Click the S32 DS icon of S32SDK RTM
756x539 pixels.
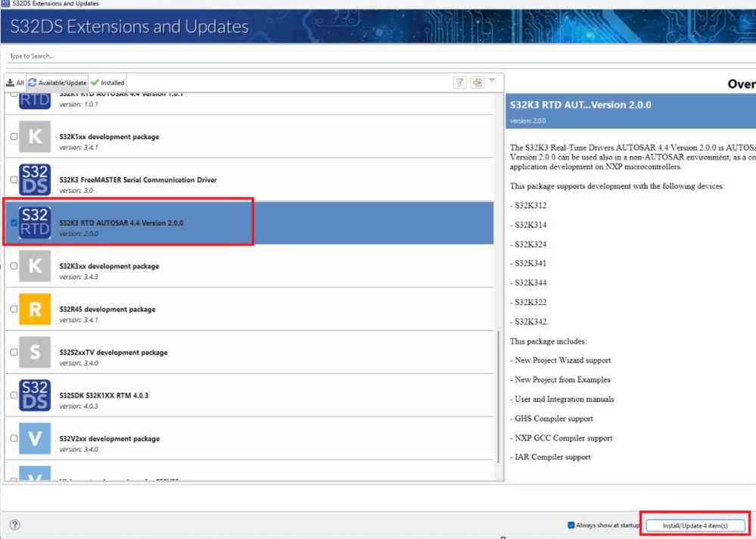[x=35, y=395]
